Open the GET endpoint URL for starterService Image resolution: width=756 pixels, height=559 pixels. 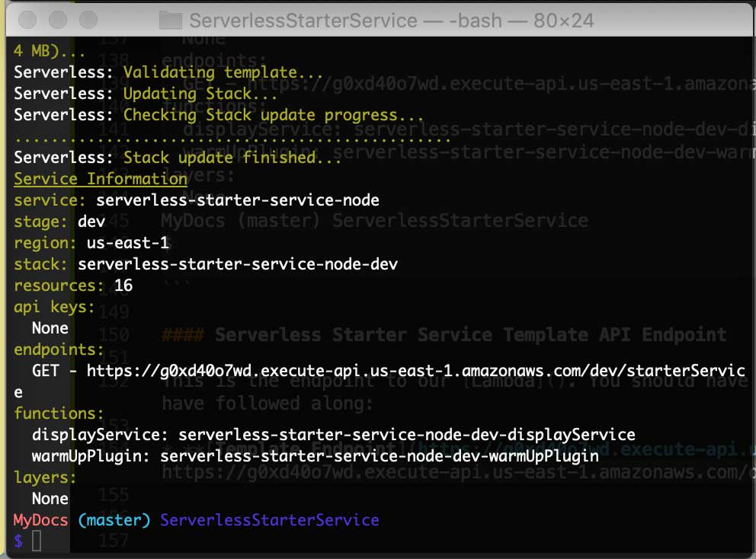click(x=381, y=371)
